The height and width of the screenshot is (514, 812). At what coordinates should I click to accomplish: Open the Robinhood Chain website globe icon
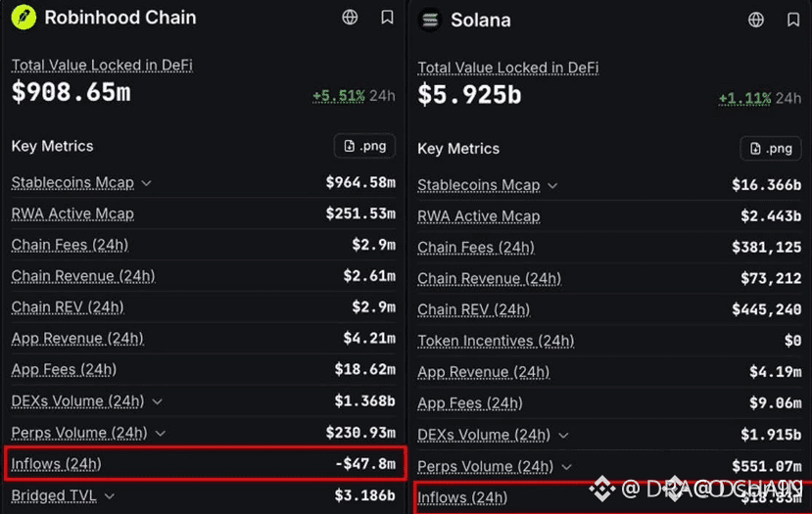click(x=350, y=17)
